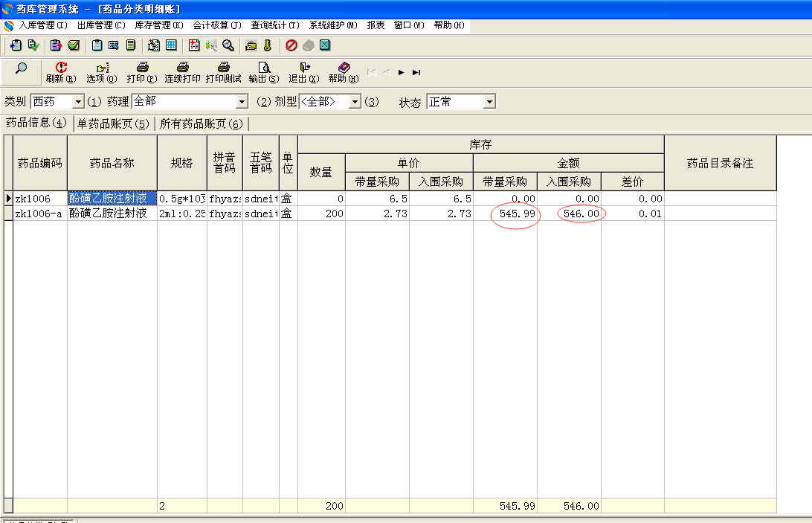Switch to 所有药品账页(6) tab
812x523 pixels.
[x=201, y=124]
